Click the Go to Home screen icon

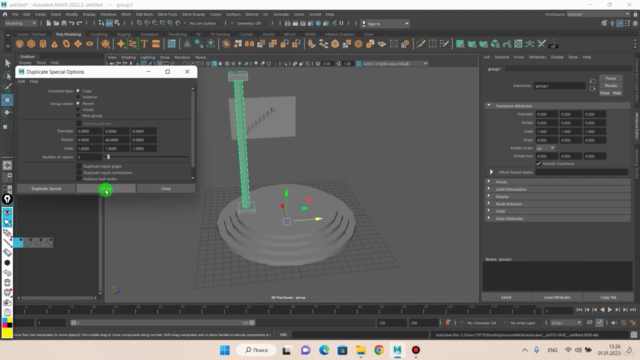click(x=5, y=14)
